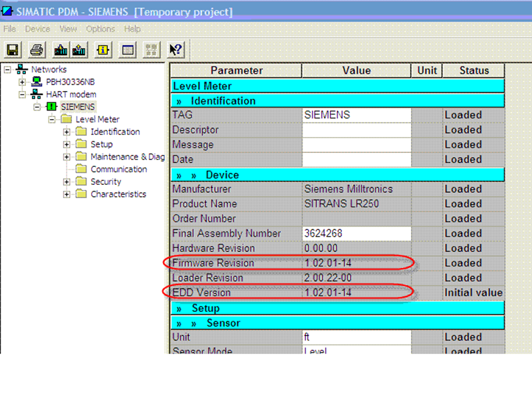
Task: Click the Value column header
Action: pos(356,70)
